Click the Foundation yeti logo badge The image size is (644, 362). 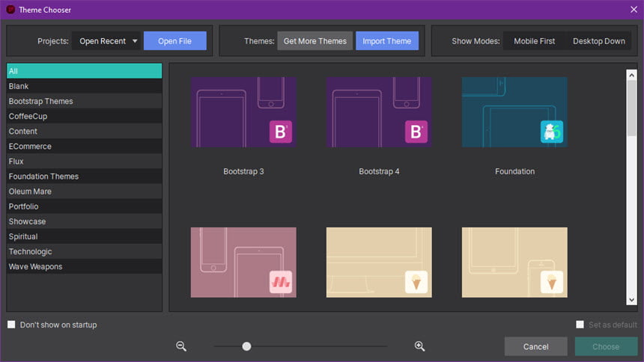tap(552, 132)
